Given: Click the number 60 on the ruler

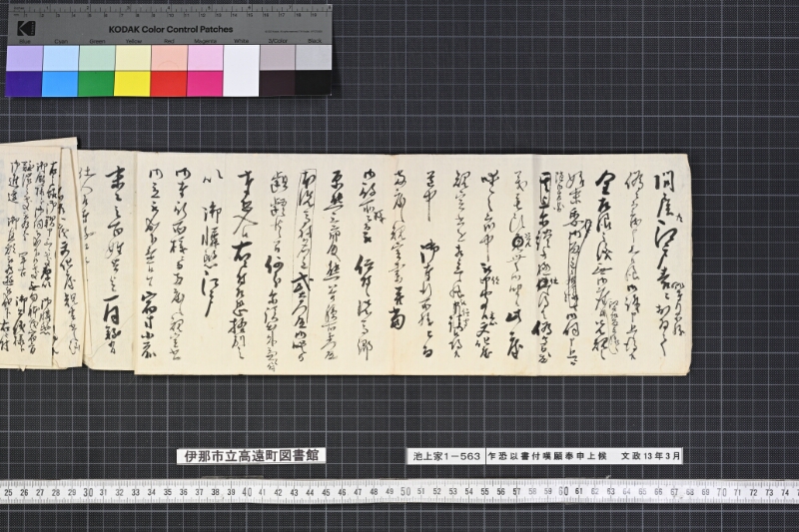Looking at the screenshot, I should tap(563, 492).
